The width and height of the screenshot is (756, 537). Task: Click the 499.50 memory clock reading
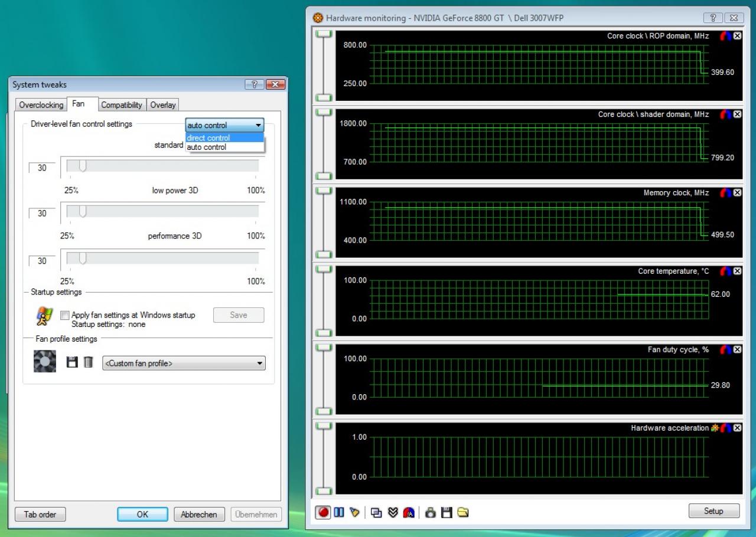point(722,235)
